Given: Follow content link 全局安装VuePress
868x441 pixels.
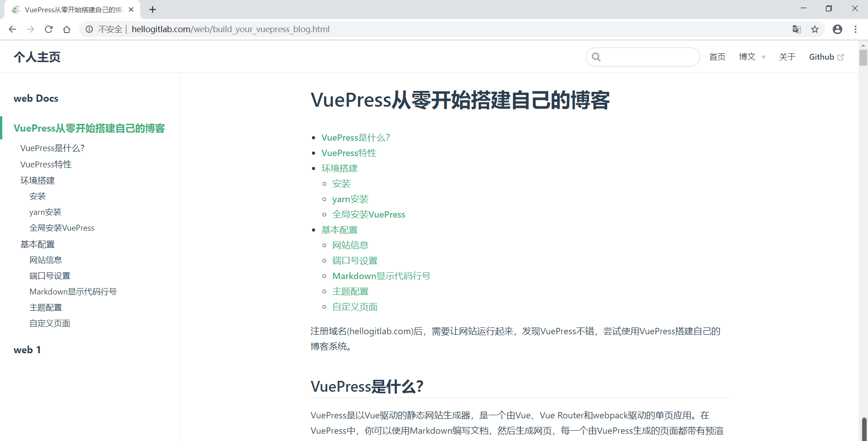Looking at the screenshot, I should click(x=369, y=214).
